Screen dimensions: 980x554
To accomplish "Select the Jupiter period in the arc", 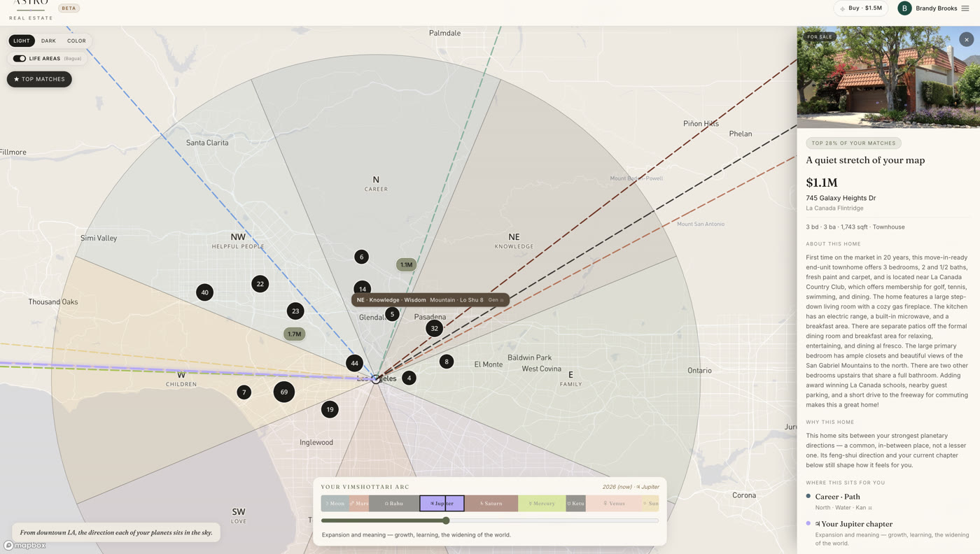I will click(x=442, y=503).
